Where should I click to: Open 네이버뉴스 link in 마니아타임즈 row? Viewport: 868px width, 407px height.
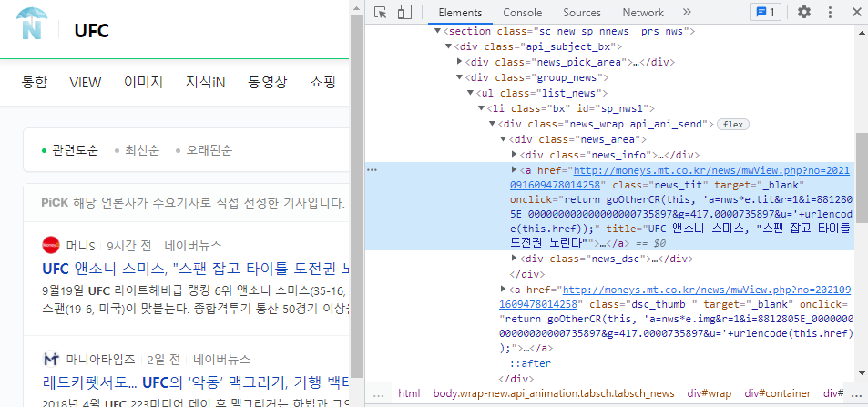point(221,360)
